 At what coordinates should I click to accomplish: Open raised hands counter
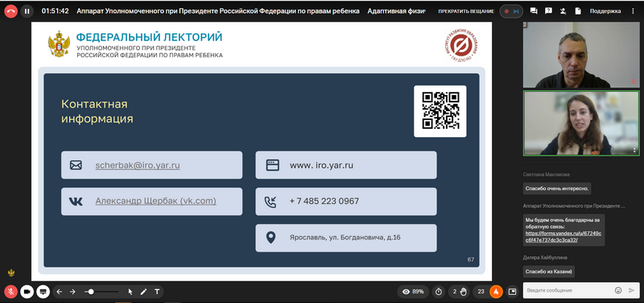click(x=459, y=292)
